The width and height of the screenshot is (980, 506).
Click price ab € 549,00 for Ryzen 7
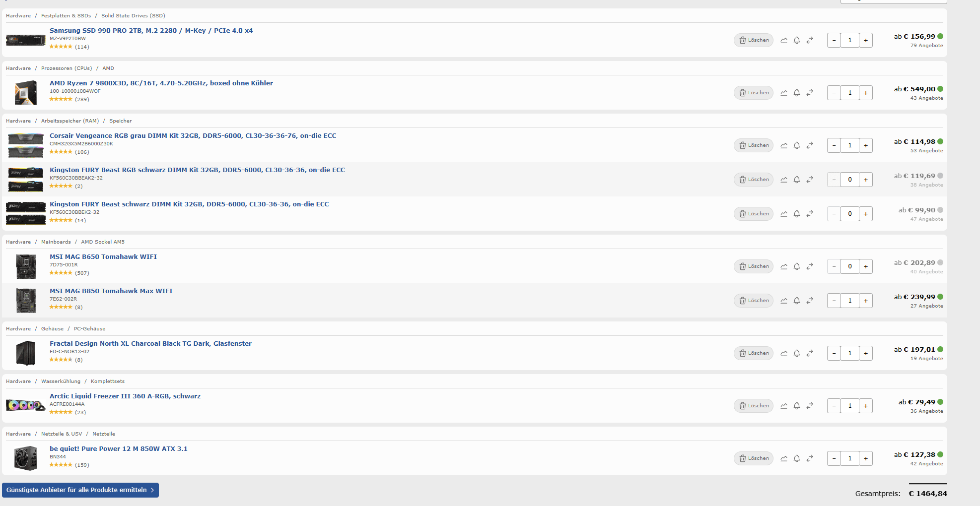click(914, 89)
